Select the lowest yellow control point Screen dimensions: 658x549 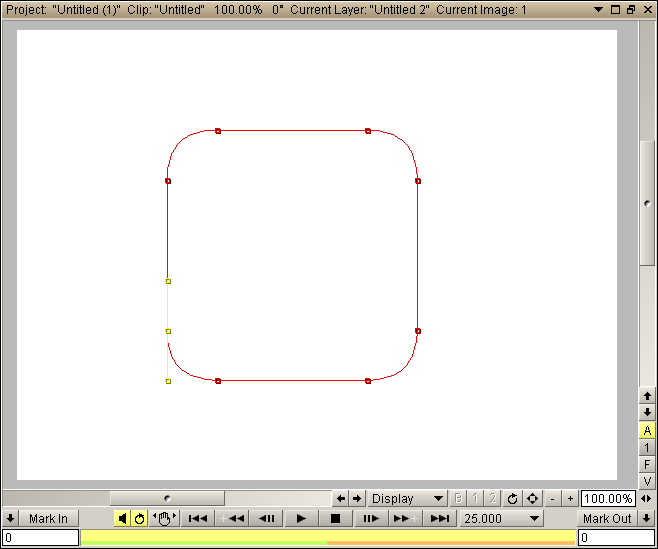[168, 381]
